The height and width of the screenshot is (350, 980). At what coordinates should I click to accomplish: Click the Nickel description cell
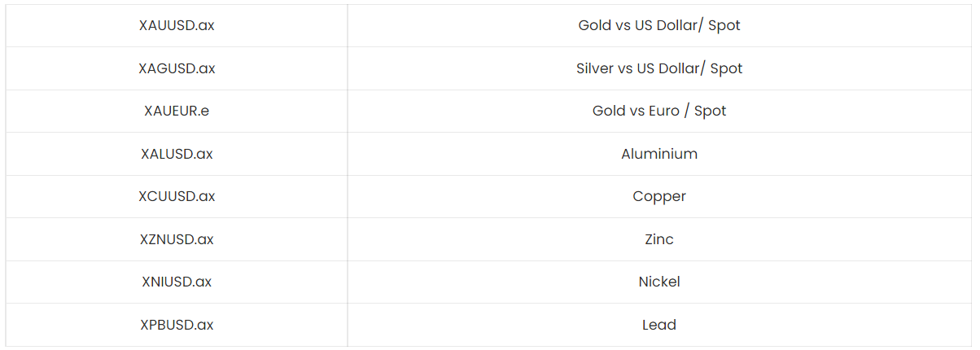659,282
